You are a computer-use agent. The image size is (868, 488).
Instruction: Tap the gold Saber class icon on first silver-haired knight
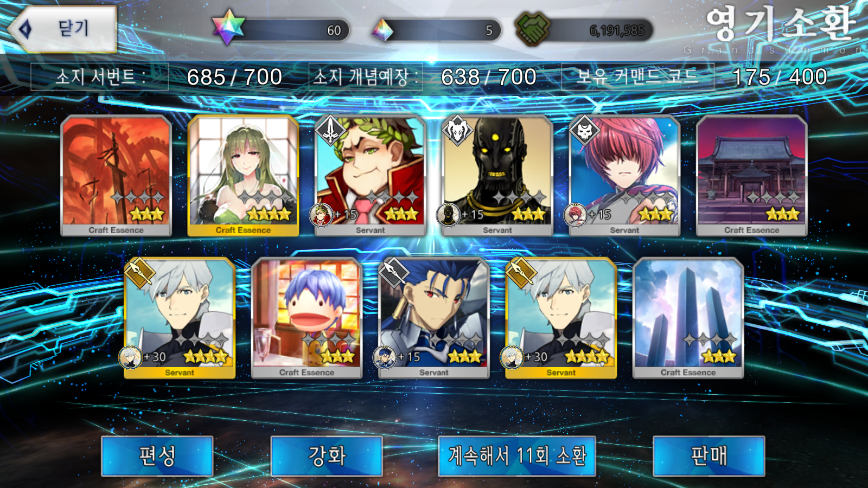coord(141,273)
